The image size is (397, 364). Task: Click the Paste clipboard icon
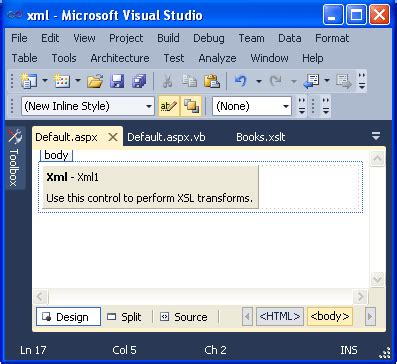pos(212,81)
